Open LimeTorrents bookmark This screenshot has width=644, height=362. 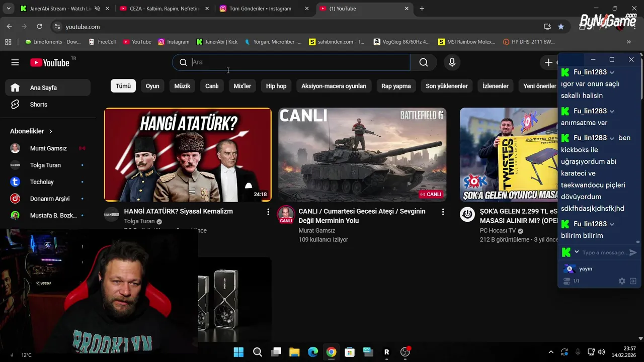pyautogui.click(x=53, y=42)
